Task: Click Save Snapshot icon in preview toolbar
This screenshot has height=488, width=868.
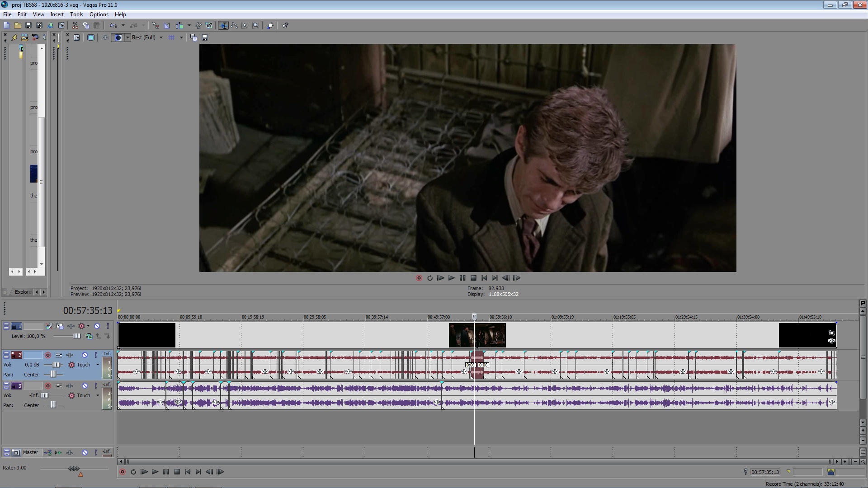Action: coord(205,38)
